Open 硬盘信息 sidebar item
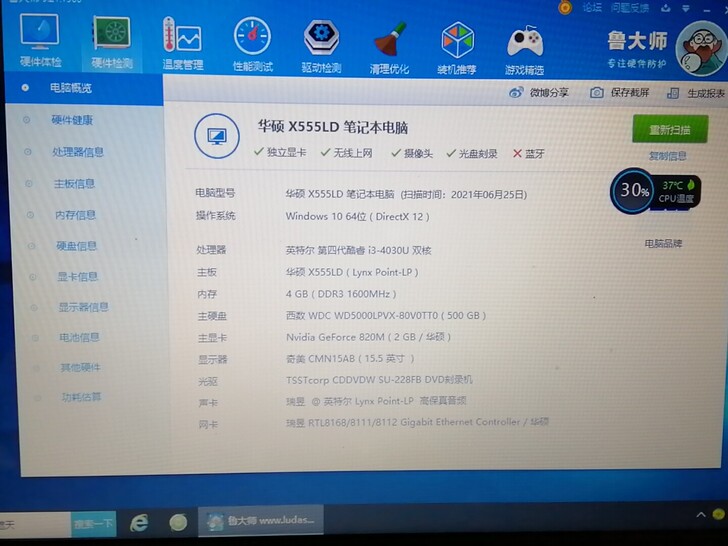 pos(77,246)
